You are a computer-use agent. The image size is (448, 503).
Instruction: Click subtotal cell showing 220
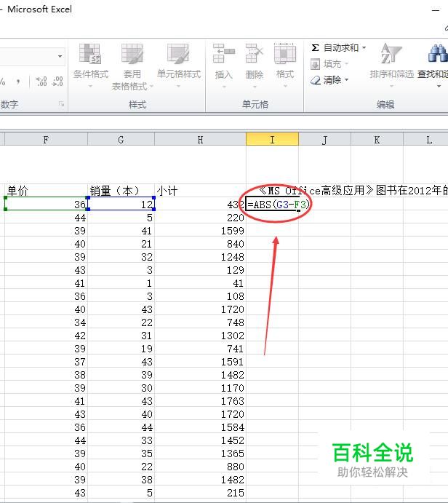[200, 217]
